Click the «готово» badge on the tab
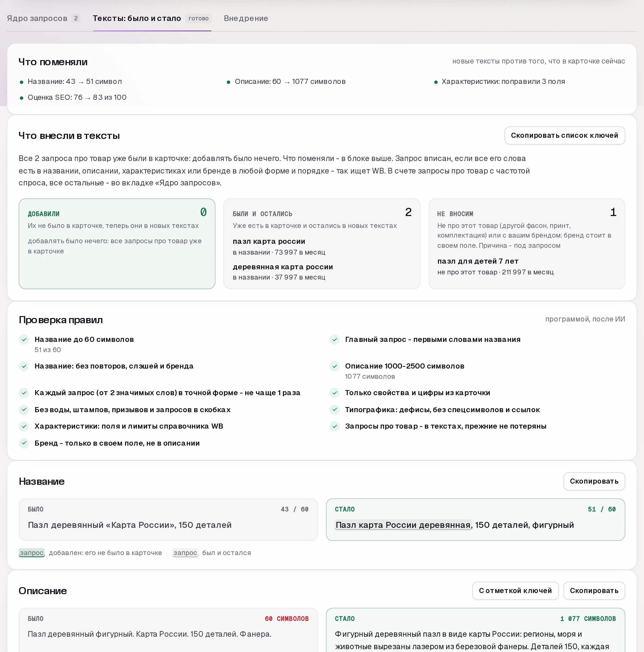The width and height of the screenshot is (644, 652). click(198, 18)
